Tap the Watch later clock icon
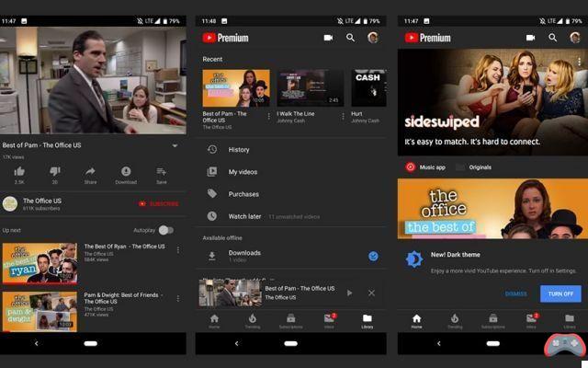 (212, 216)
